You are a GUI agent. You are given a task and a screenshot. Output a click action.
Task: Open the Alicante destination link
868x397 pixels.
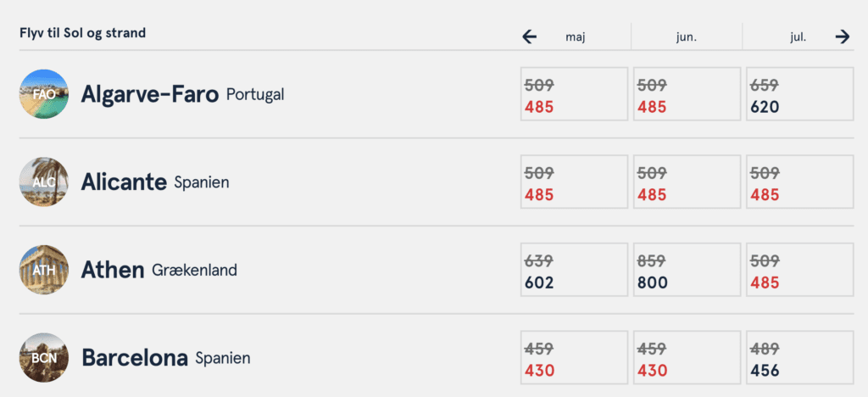coord(124,182)
